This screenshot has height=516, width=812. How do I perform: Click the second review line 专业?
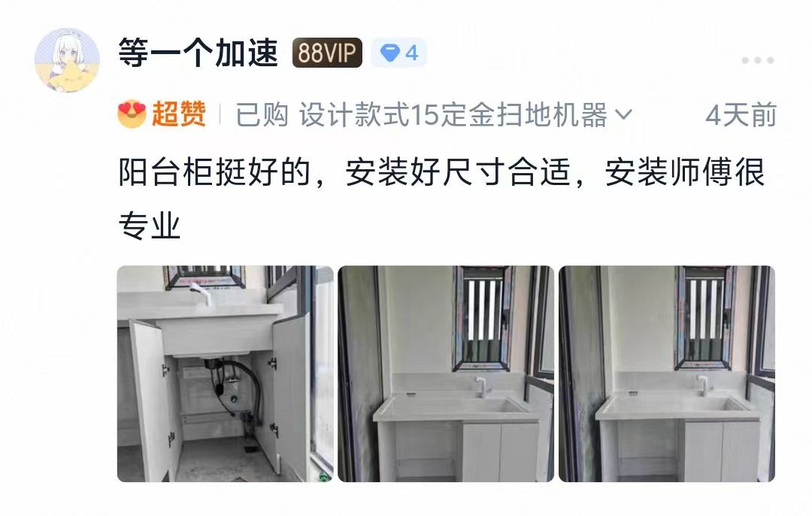[150, 226]
